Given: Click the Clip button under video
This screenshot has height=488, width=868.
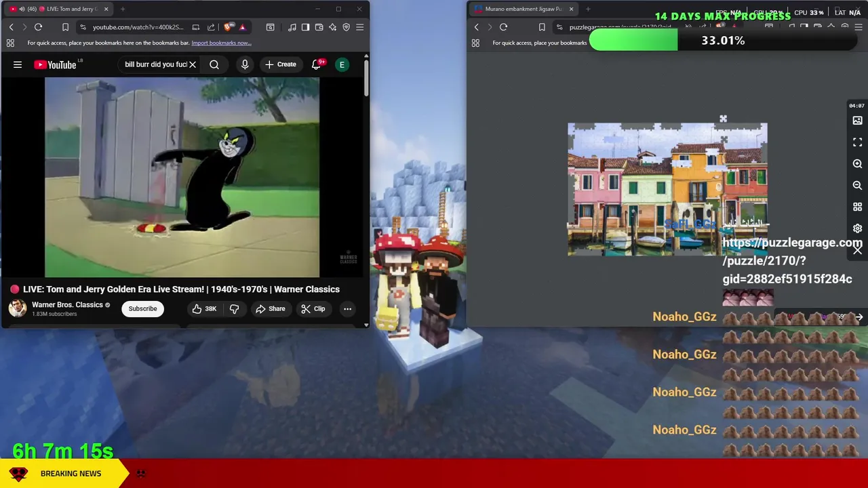Looking at the screenshot, I should (313, 308).
